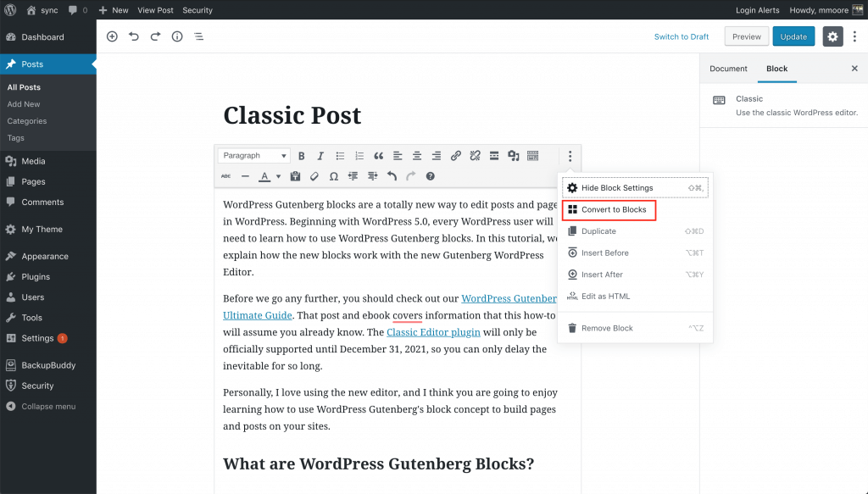Screen dimensions: 868x494
Task: Open the content structure info icon
Action: coord(177,36)
